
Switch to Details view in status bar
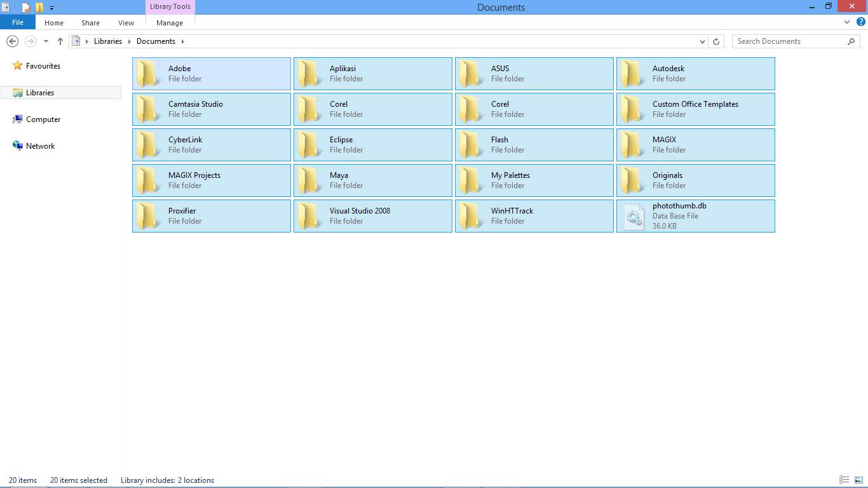point(844,480)
